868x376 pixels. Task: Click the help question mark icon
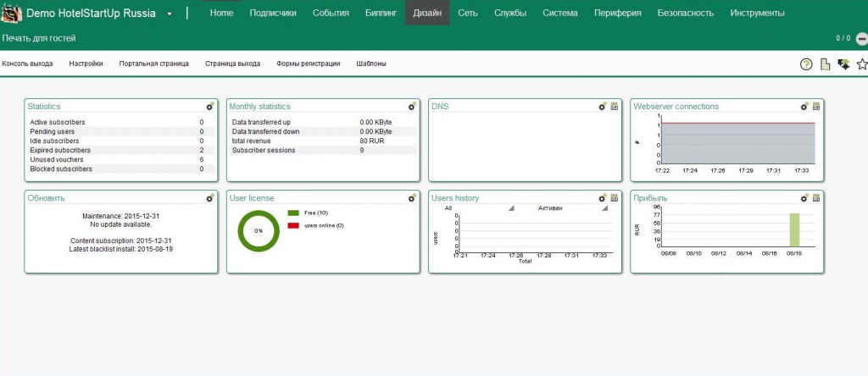806,64
